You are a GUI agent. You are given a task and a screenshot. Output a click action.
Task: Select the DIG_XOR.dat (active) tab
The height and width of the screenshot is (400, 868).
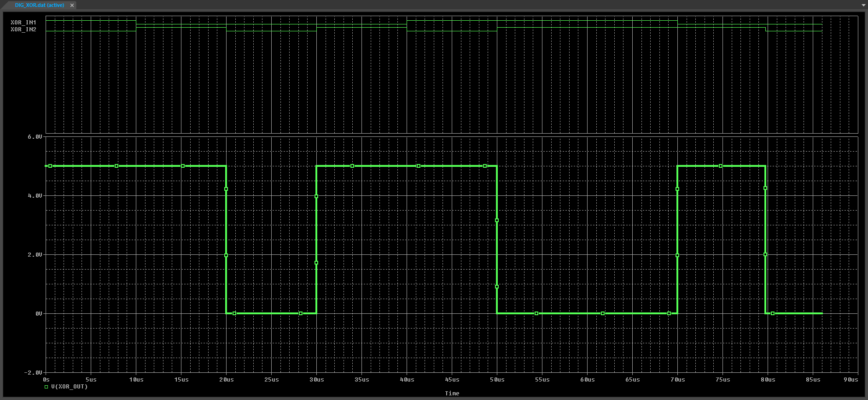39,6
